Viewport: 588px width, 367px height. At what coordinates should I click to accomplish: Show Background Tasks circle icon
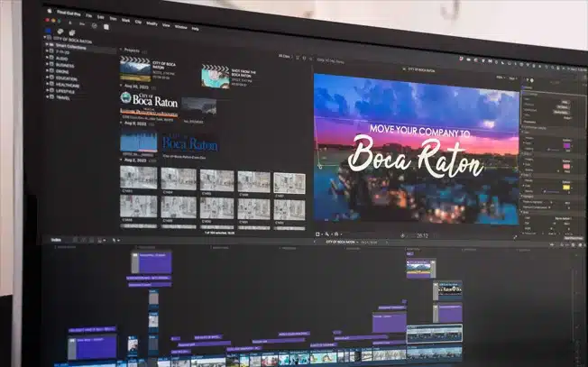pos(95,25)
